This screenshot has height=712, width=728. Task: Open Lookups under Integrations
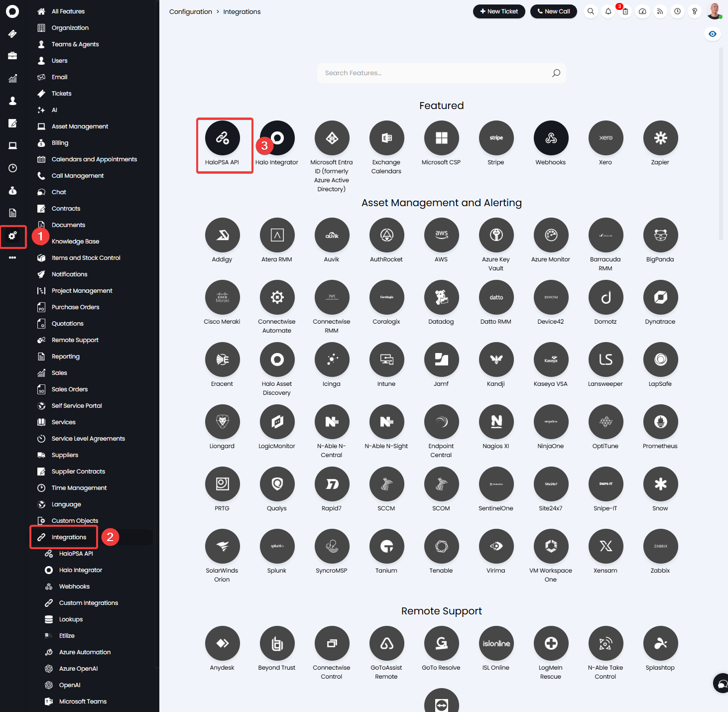(71, 619)
